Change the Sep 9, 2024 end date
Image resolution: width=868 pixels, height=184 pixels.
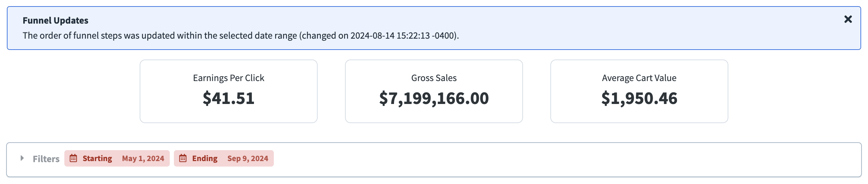pos(248,158)
